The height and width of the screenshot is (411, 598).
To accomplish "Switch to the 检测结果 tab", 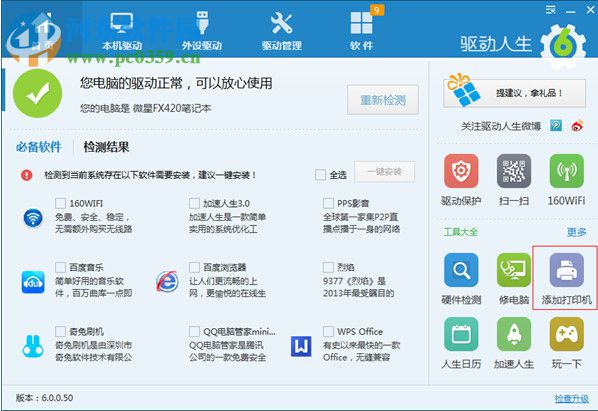I will click(x=106, y=147).
